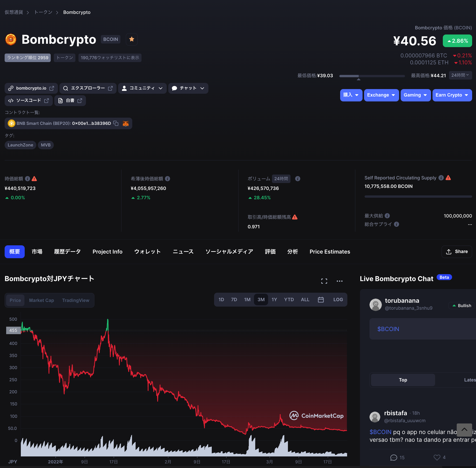Open the エクスプローラー explorer link

pyautogui.click(x=88, y=88)
